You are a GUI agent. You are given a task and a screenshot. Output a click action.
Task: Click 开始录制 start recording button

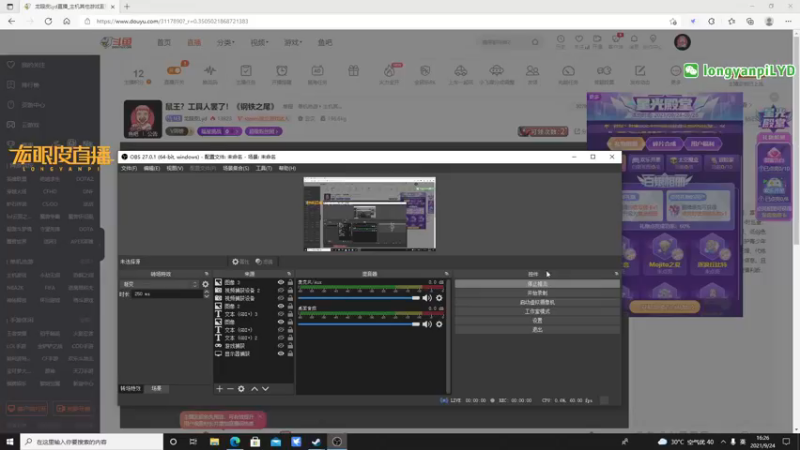click(537, 293)
